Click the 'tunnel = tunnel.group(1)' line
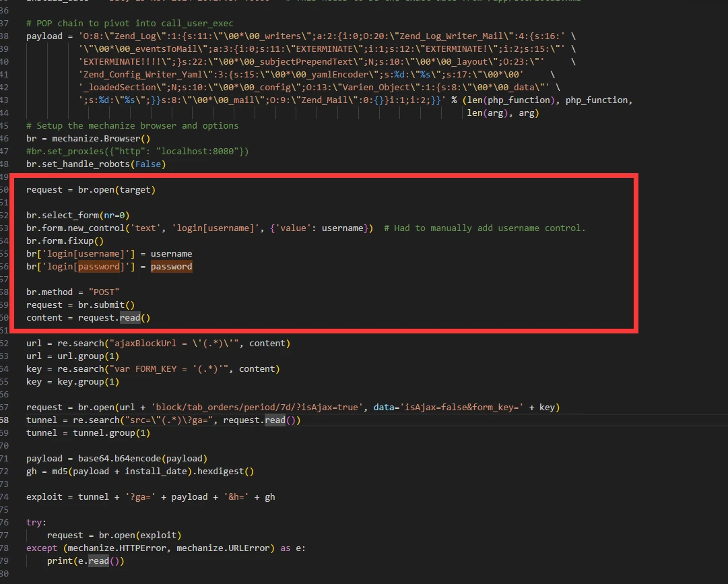 (x=88, y=432)
